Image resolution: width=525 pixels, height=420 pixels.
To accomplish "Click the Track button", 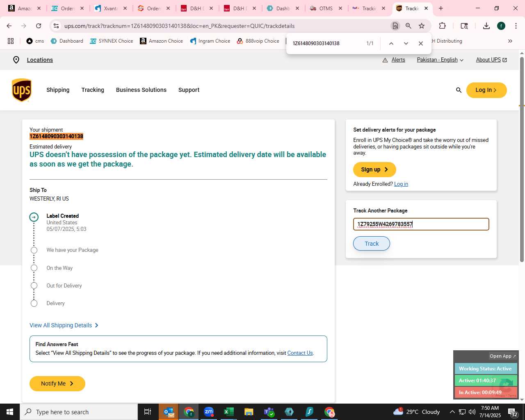I will point(372,244).
